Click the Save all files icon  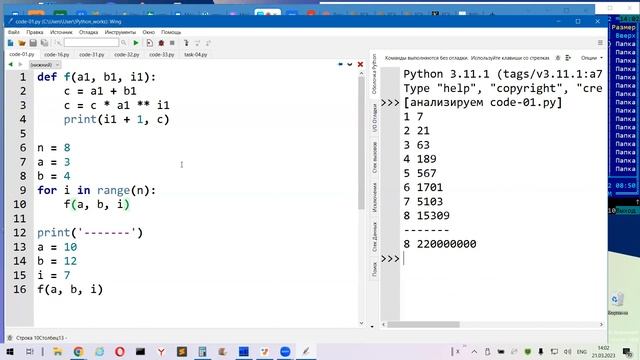coord(44,43)
